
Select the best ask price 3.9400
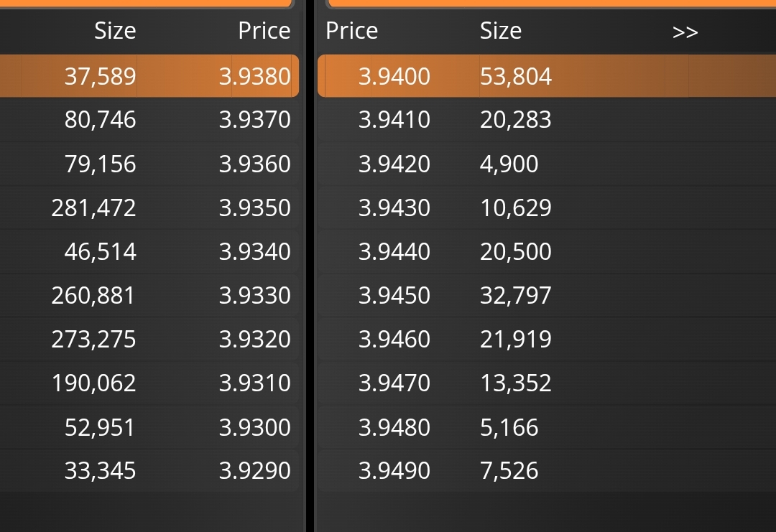(x=394, y=76)
